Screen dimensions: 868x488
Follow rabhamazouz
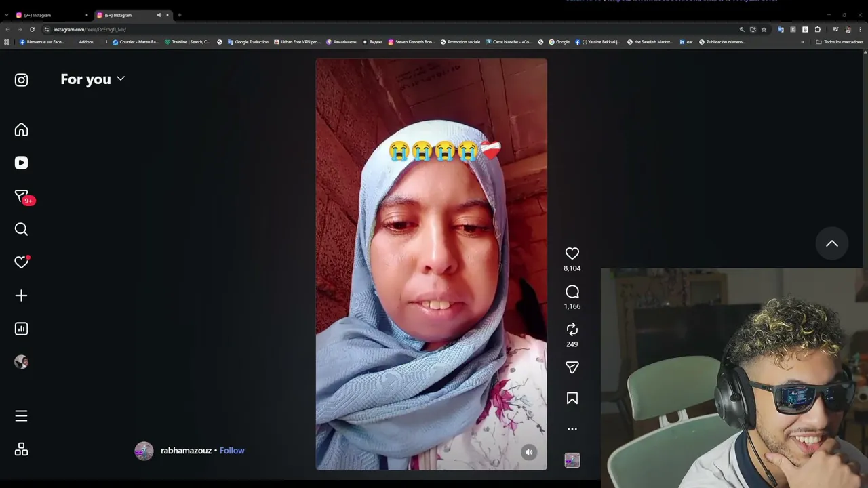coord(232,451)
